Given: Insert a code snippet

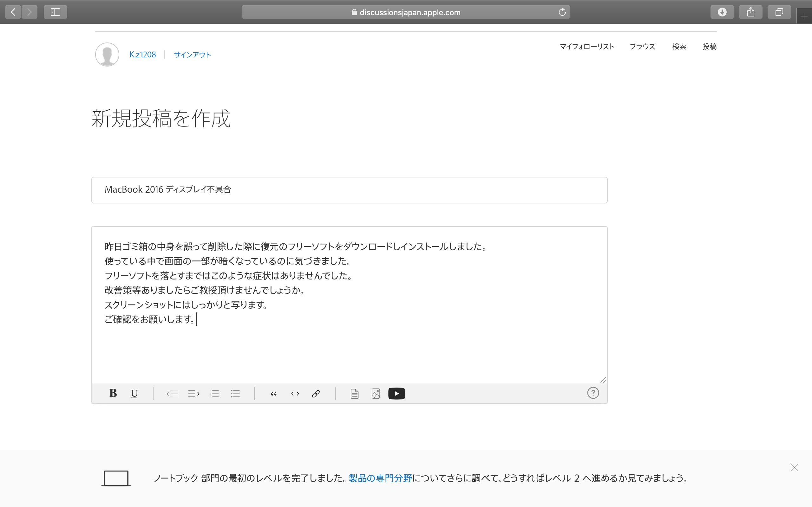Looking at the screenshot, I should (x=295, y=393).
